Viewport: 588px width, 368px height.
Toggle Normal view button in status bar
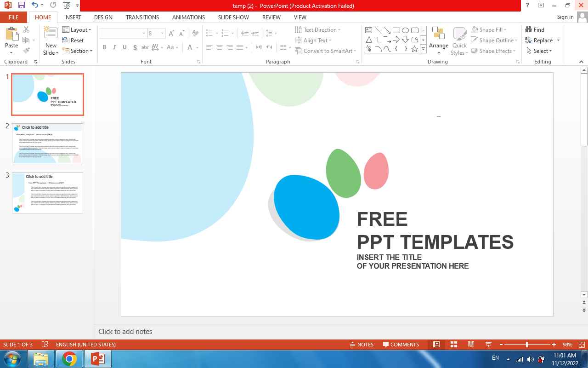click(436, 345)
